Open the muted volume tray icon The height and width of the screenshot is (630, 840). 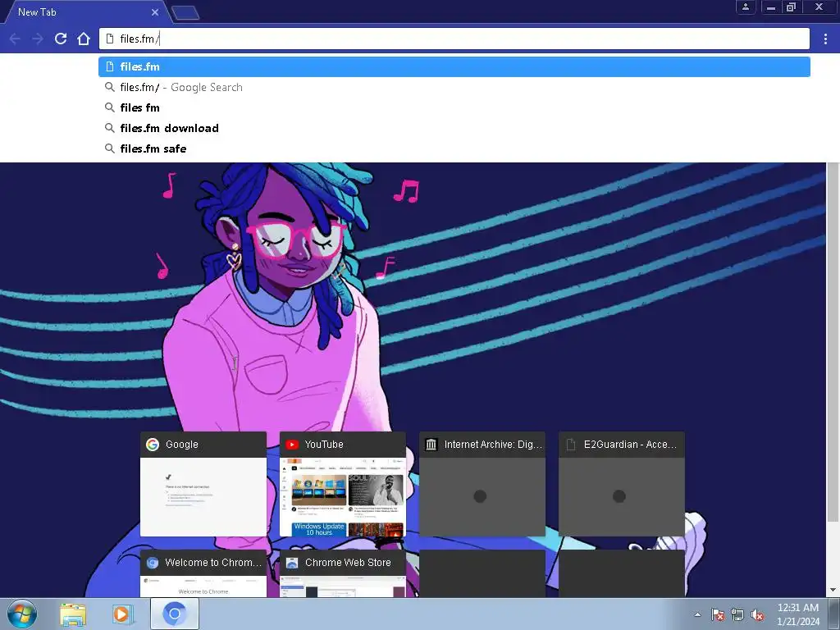click(x=757, y=614)
